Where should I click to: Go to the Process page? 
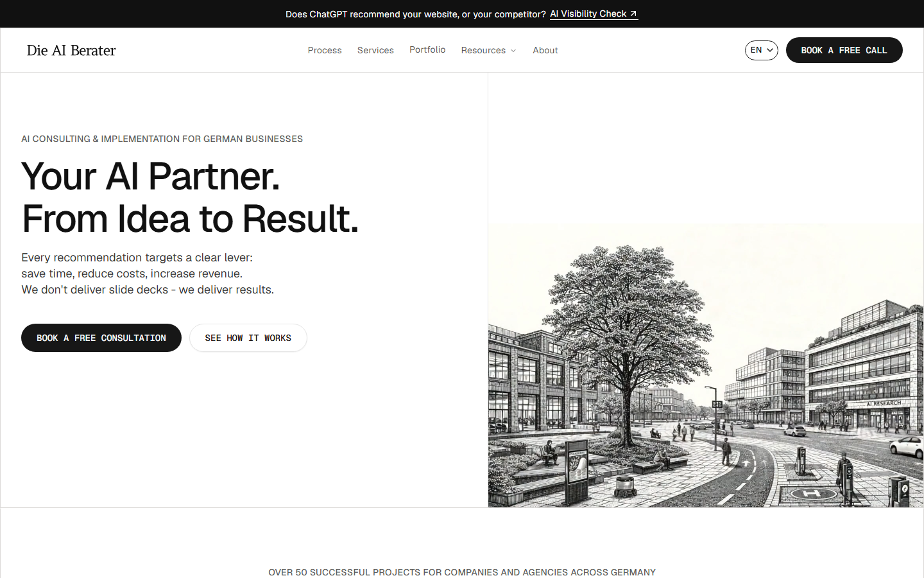tap(325, 50)
